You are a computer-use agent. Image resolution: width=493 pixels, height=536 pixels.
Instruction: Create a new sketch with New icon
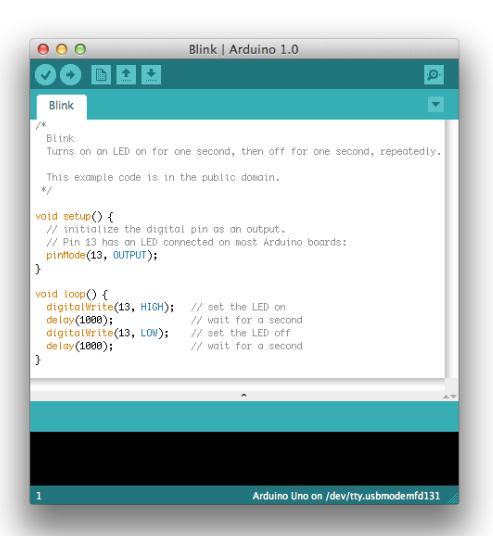click(x=101, y=75)
